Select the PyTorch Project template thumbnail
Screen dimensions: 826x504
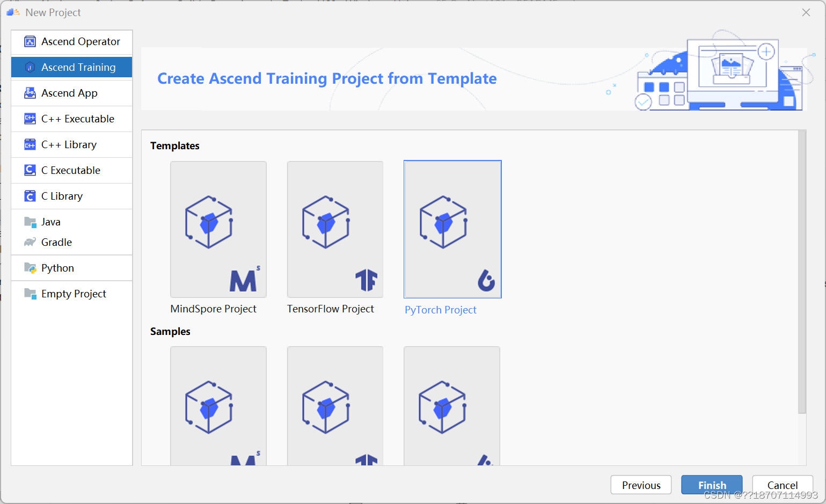(452, 229)
